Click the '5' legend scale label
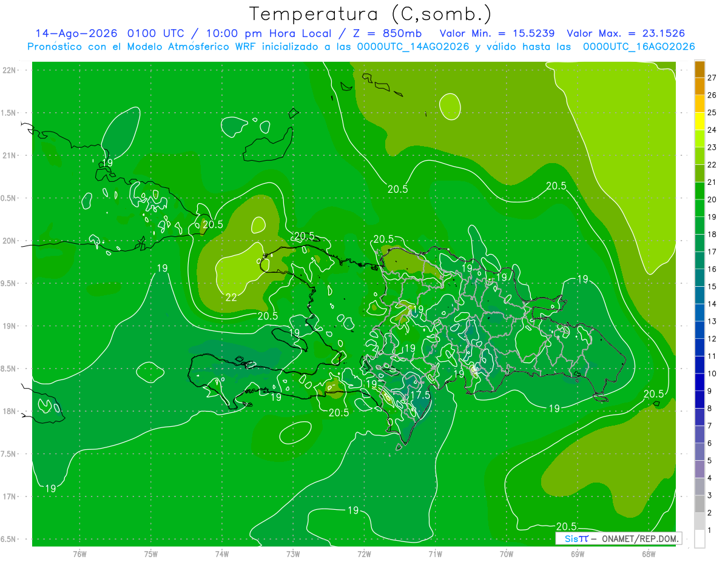 [x=709, y=461]
